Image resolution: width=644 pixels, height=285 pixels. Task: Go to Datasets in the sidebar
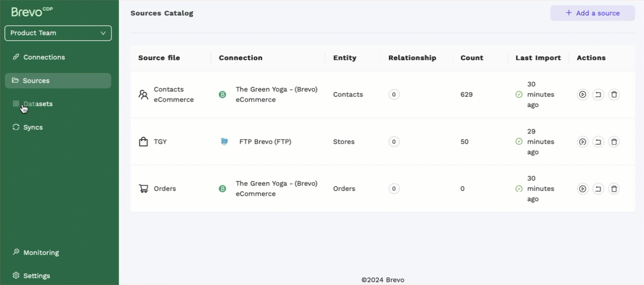[x=38, y=104]
